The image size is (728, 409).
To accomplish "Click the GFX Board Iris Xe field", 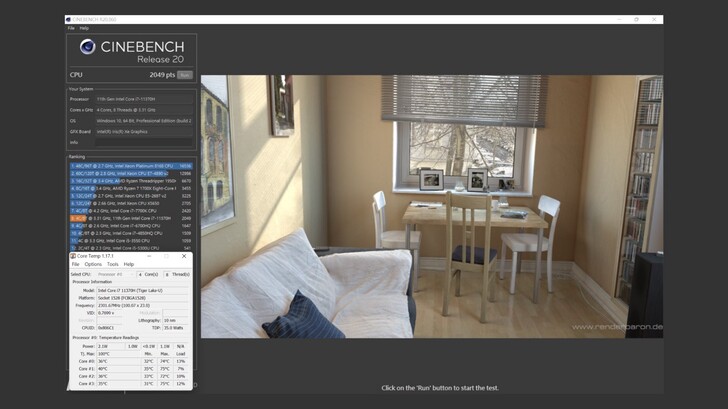I will coord(143,132).
